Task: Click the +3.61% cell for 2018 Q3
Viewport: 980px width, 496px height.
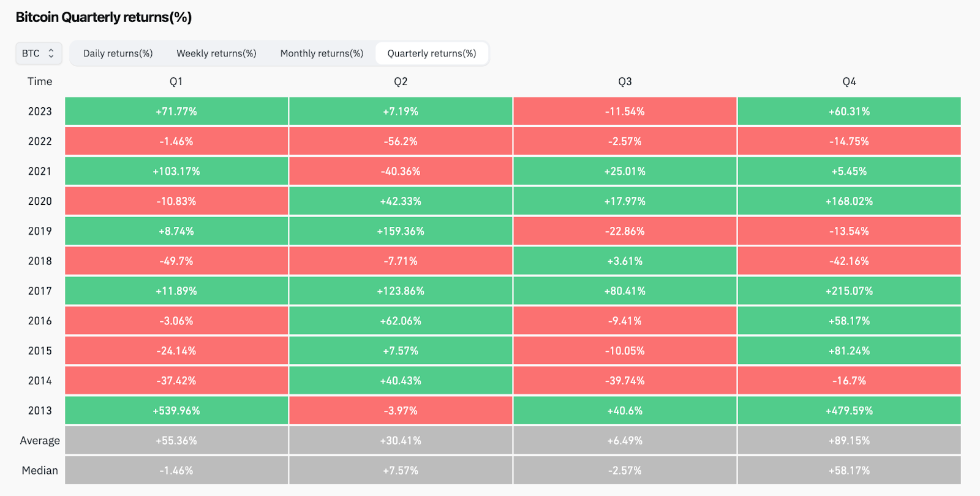Action: (x=625, y=261)
